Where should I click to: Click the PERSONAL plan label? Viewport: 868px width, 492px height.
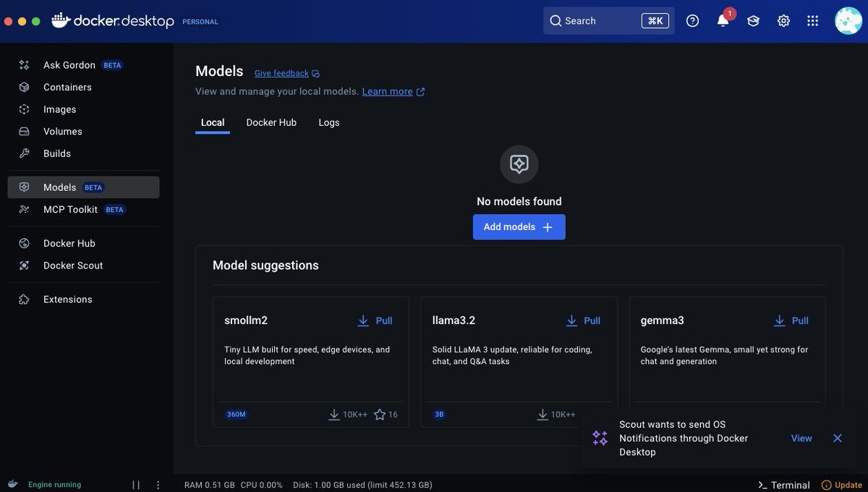(200, 22)
